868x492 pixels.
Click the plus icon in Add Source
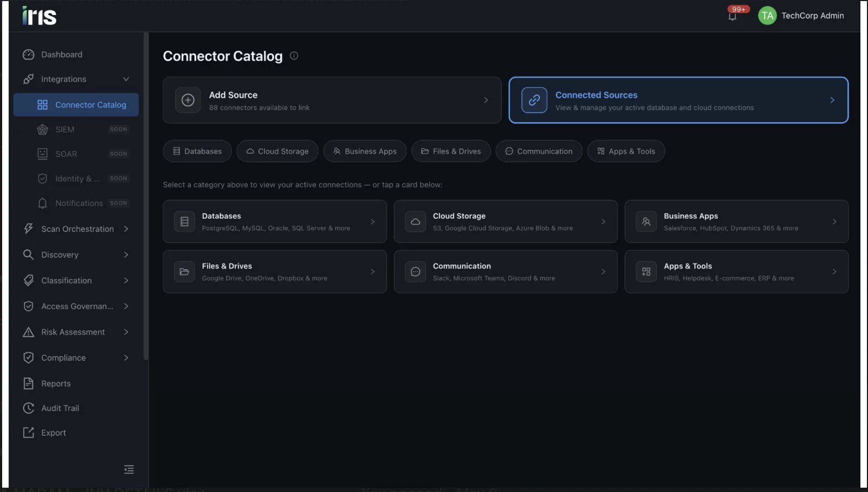coord(188,100)
